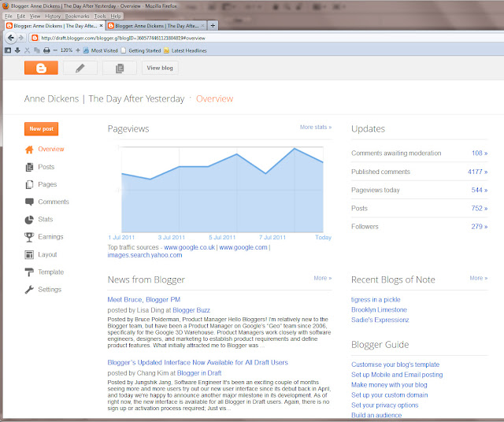Screen dimensions: 504x422
Task: Close the first Blogger tab
Action: (x=102, y=26)
